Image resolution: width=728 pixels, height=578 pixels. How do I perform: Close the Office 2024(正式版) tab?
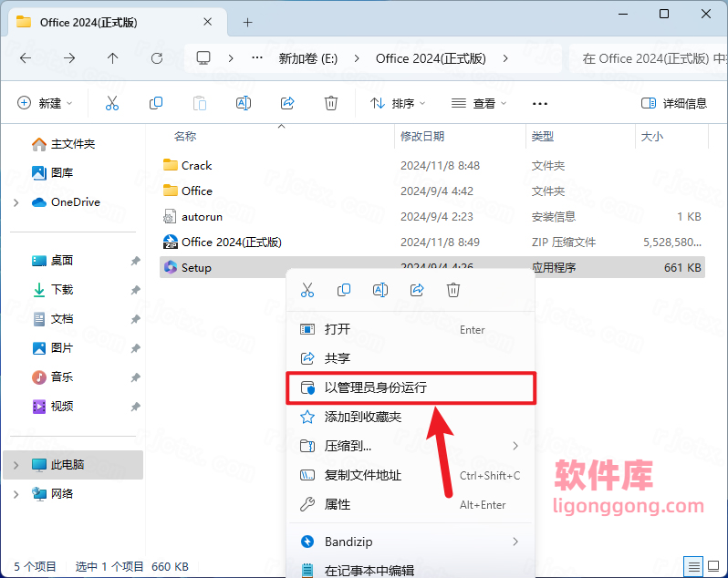pyautogui.click(x=207, y=22)
